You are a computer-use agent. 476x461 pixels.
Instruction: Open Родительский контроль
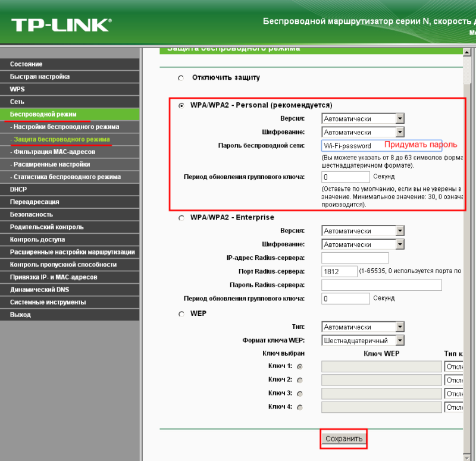tap(70, 227)
